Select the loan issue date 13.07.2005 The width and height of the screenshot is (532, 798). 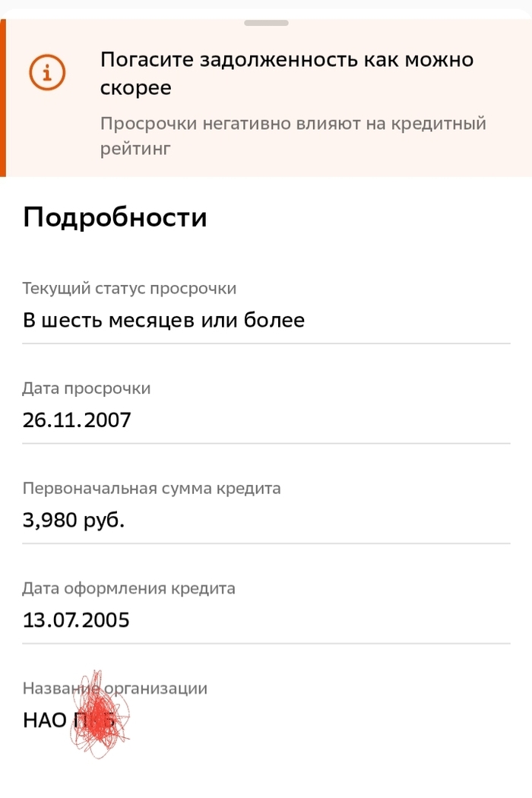click(76, 620)
